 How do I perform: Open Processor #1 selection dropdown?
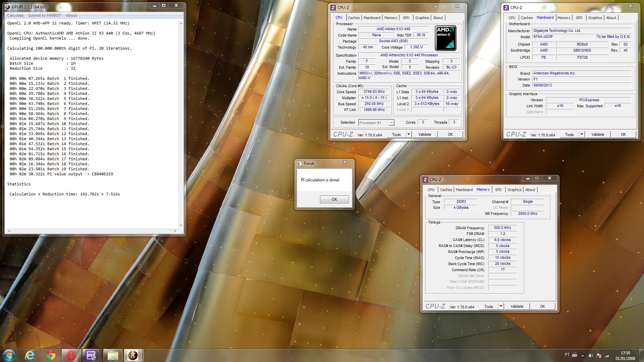[376, 123]
